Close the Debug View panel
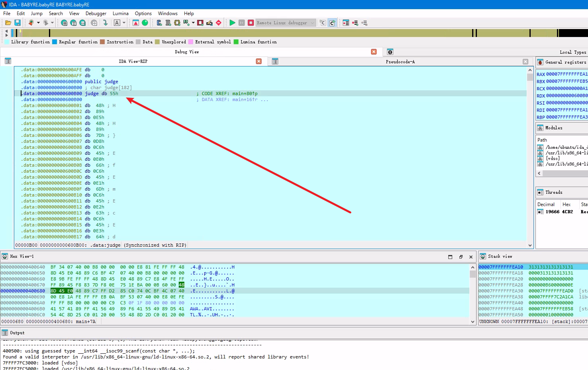Screen dimensions: 588x370 pyautogui.click(x=374, y=52)
